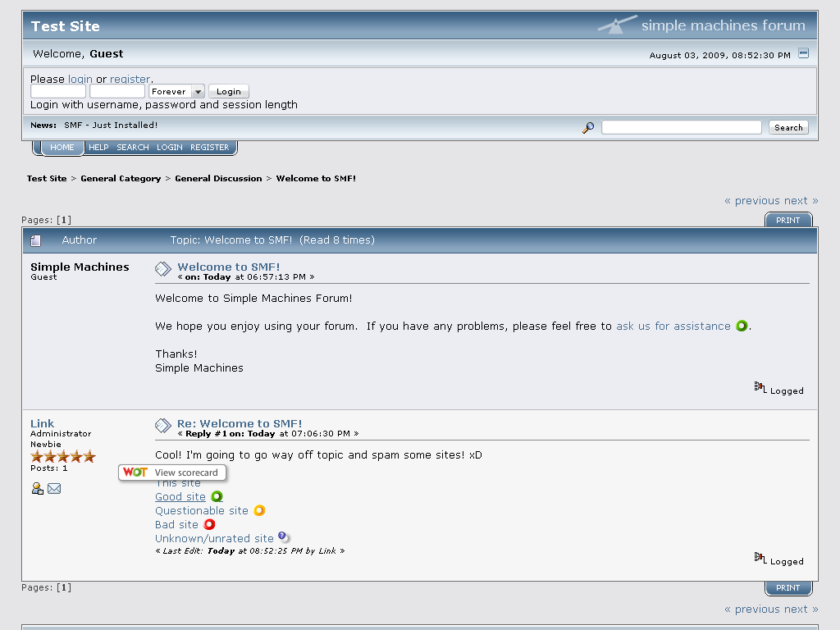Click yellow WOT icon beside Questionable site

(259, 510)
